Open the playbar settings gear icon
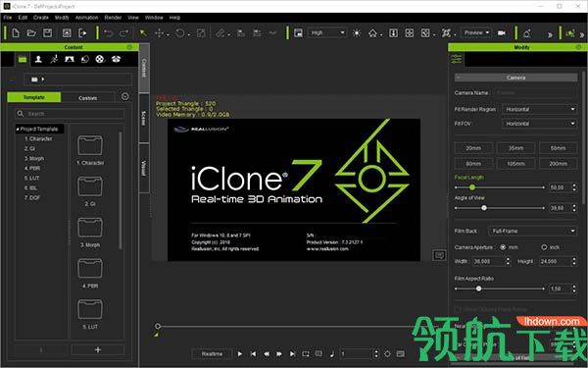This screenshot has width=588, height=368. (387, 353)
